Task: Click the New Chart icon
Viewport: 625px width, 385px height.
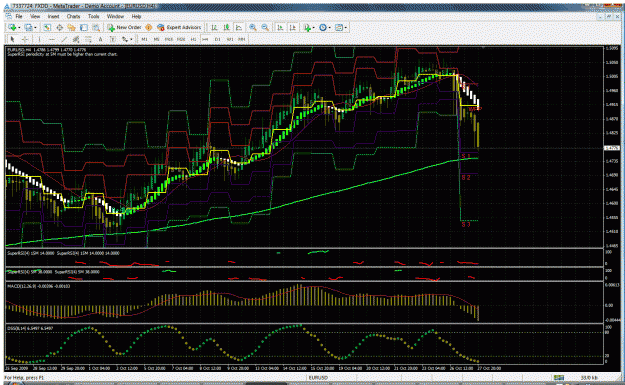Action: coord(12,28)
